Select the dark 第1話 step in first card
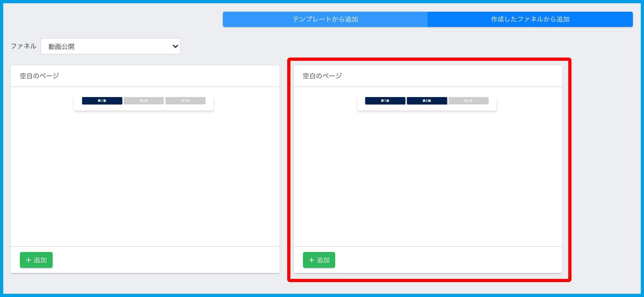 pos(102,101)
